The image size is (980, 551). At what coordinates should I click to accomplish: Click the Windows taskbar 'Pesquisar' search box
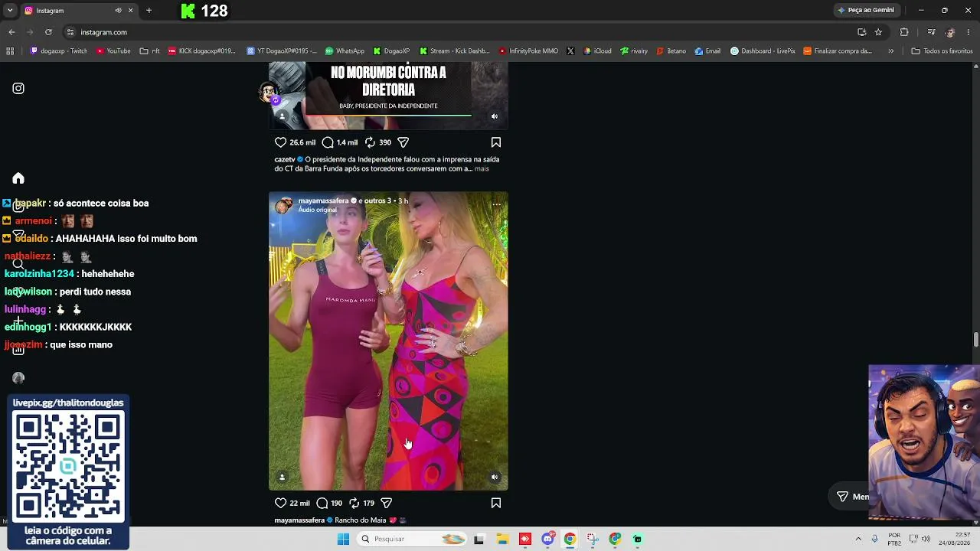click(412, 539)
